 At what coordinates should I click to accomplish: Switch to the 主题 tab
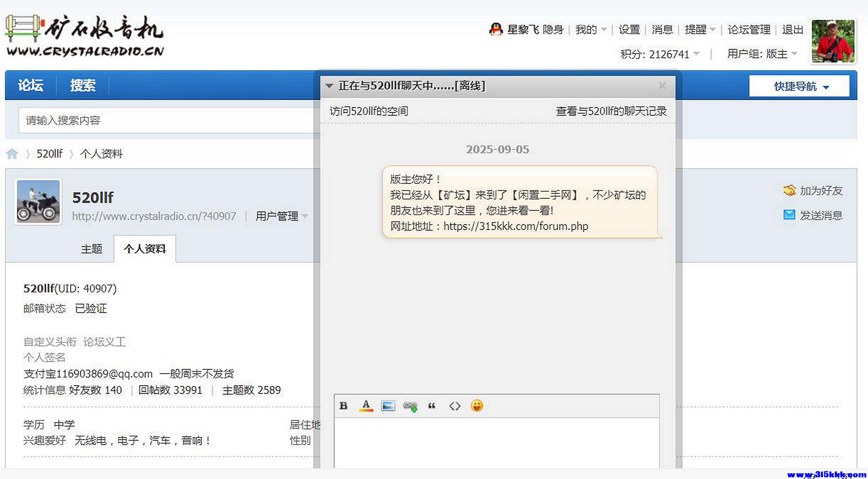92,249
